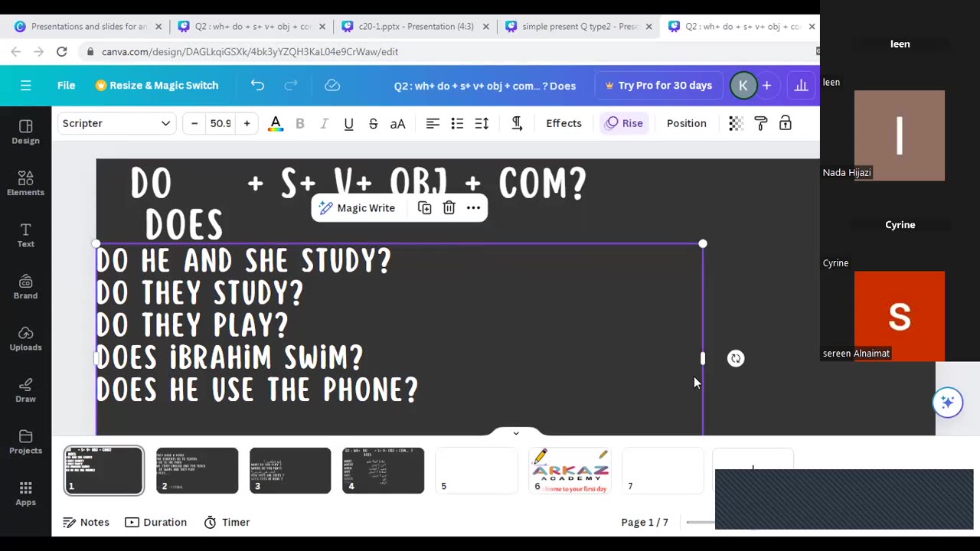
Task: Open the text color picker
Action: coord(276,123)
